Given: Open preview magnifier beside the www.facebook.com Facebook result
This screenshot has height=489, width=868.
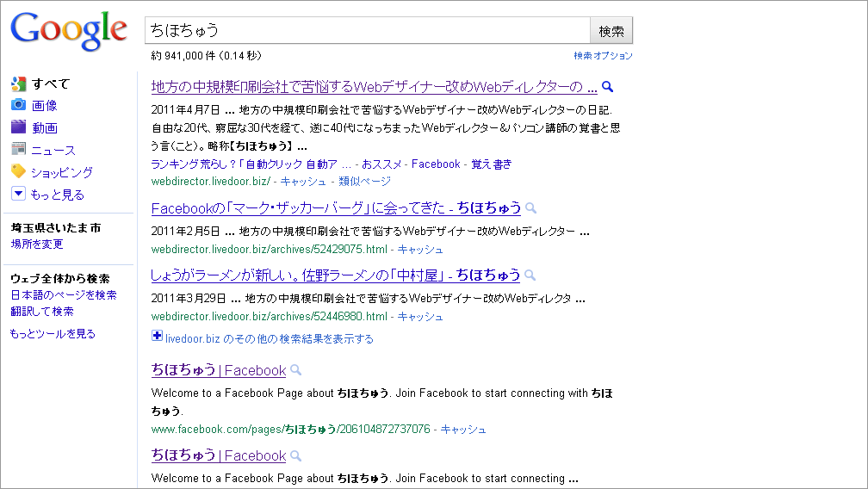Looking at the screenshot, I should click(295, 370).
